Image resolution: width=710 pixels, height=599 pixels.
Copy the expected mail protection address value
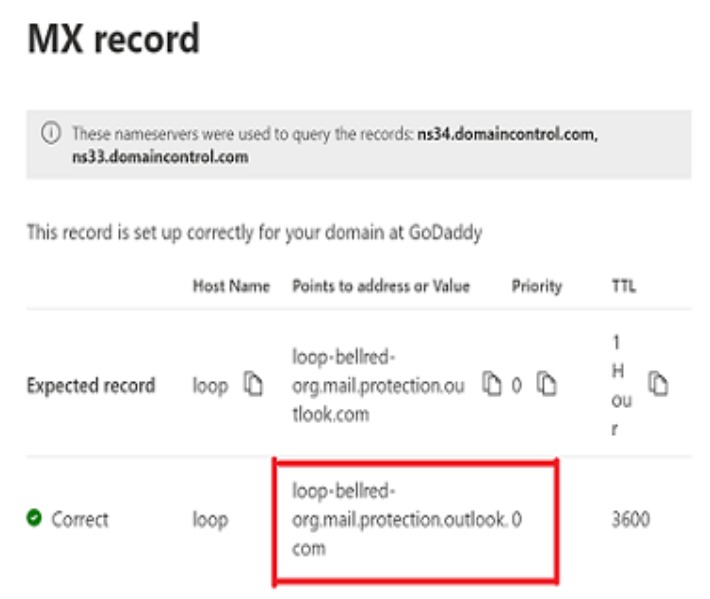tap(492, 384)
